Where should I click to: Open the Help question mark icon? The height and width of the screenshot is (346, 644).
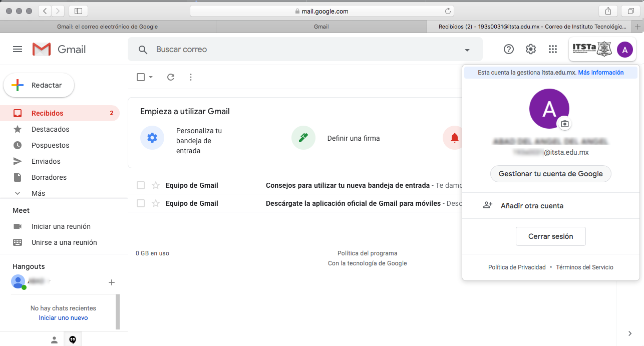coord(509,49)
